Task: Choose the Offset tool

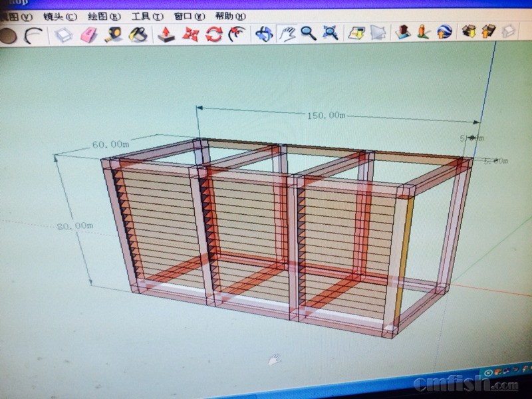Action: [x=237, y=33]
